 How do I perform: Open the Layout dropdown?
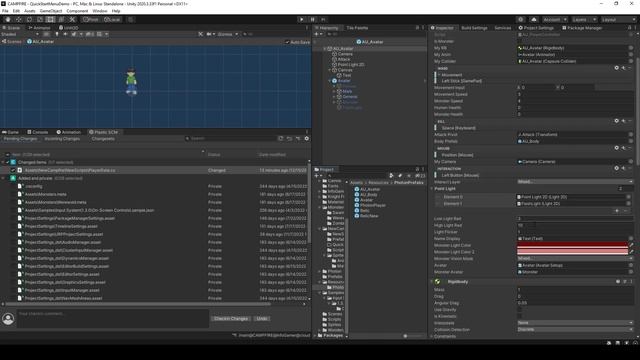[618, 19]
